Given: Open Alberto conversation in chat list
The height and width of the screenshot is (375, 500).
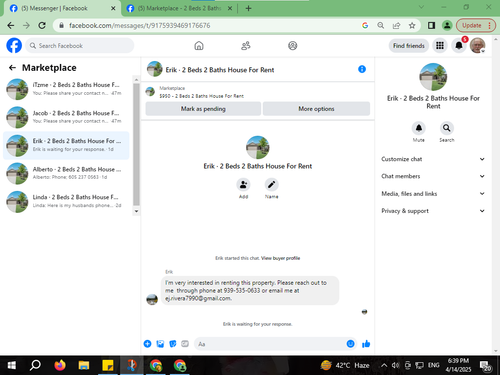Looking at the screenshot, I should [66, 173].
